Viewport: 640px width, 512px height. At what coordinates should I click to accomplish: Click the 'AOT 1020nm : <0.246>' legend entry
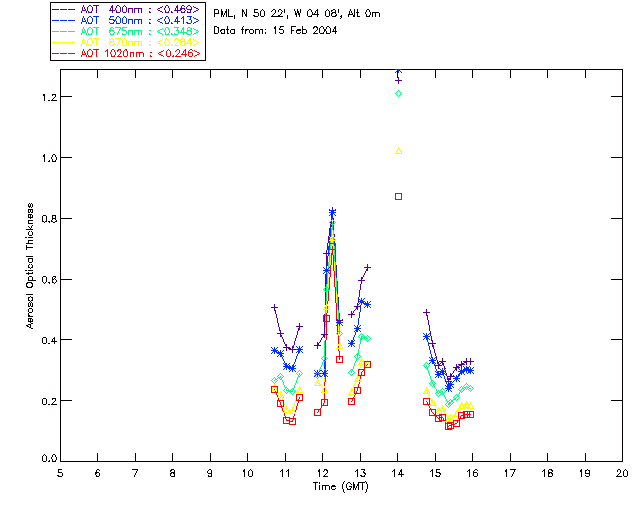126,53
